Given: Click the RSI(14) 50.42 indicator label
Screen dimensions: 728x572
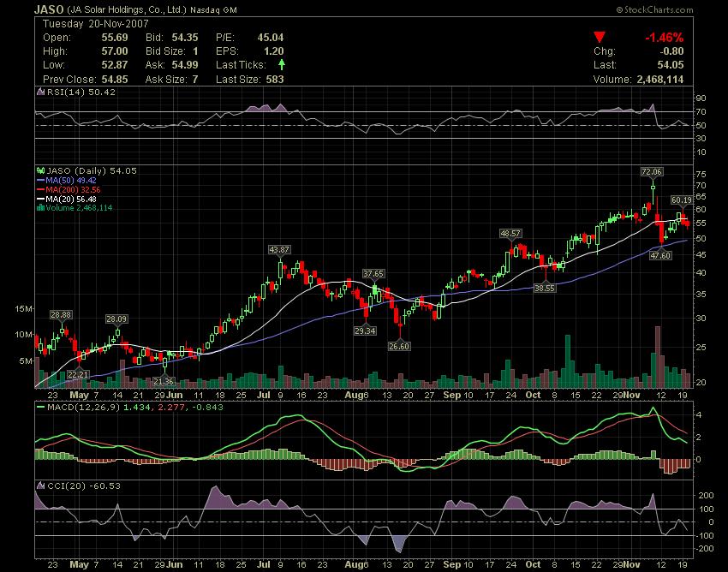Looking at the screenshot, I should point(81,92).
